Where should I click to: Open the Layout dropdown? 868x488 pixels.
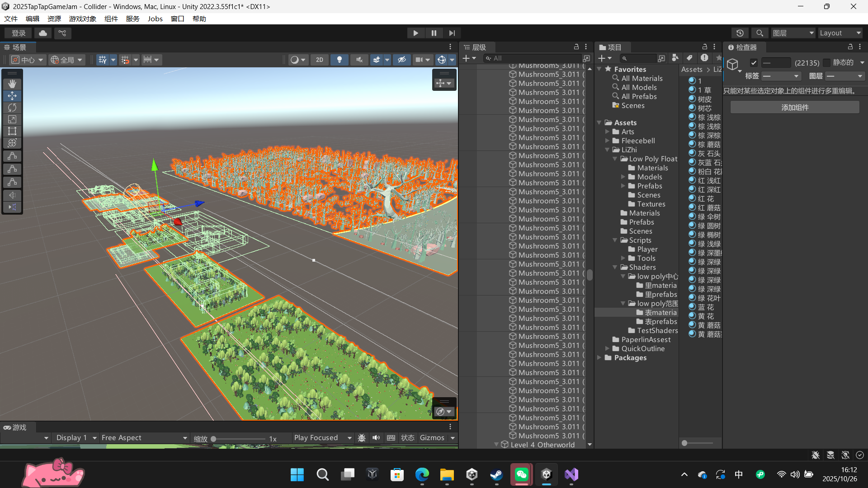pos(840,33)
